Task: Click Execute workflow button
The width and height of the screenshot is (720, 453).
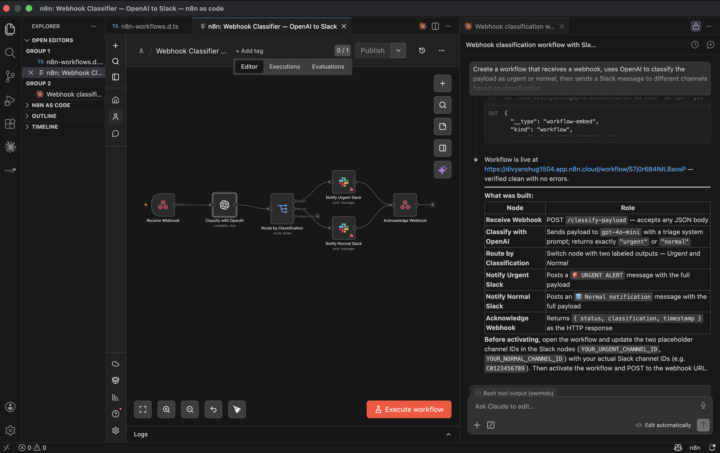Action: coord(409,409)
